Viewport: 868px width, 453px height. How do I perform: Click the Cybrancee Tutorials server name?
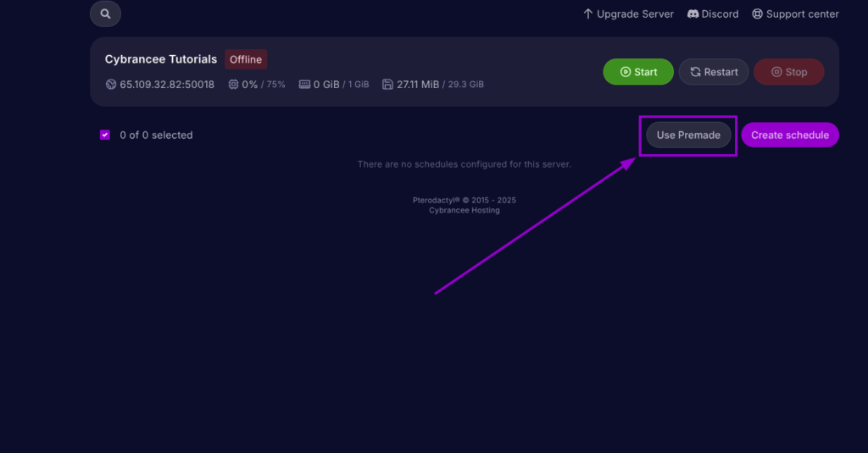tap(160, 59)
